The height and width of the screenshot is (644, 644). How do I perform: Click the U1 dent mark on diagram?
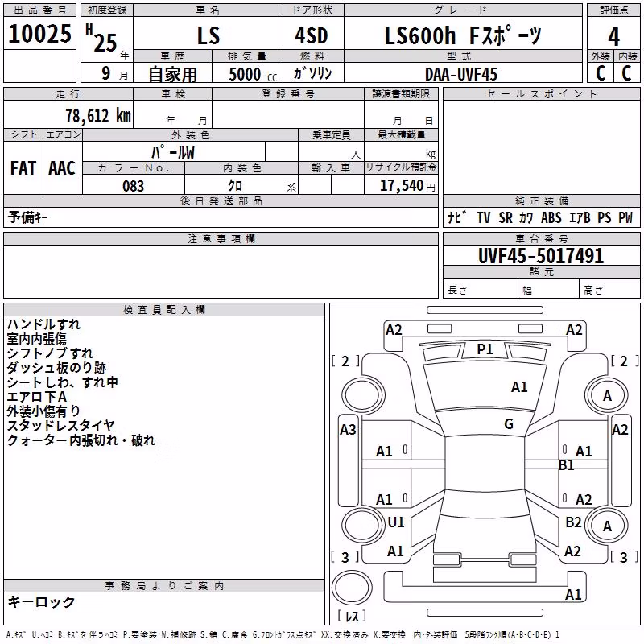click(396, 522)
